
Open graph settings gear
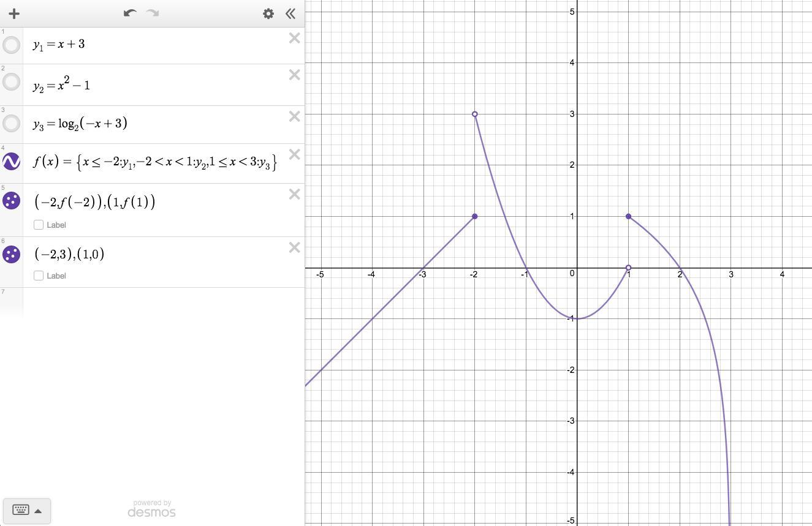(268, 13)
